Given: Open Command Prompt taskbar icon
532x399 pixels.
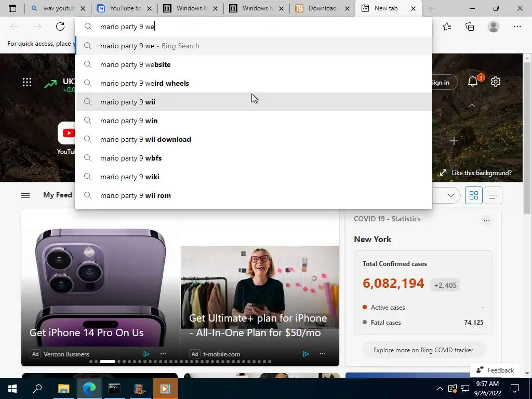Looking at the screenshot, I should 114,389.
